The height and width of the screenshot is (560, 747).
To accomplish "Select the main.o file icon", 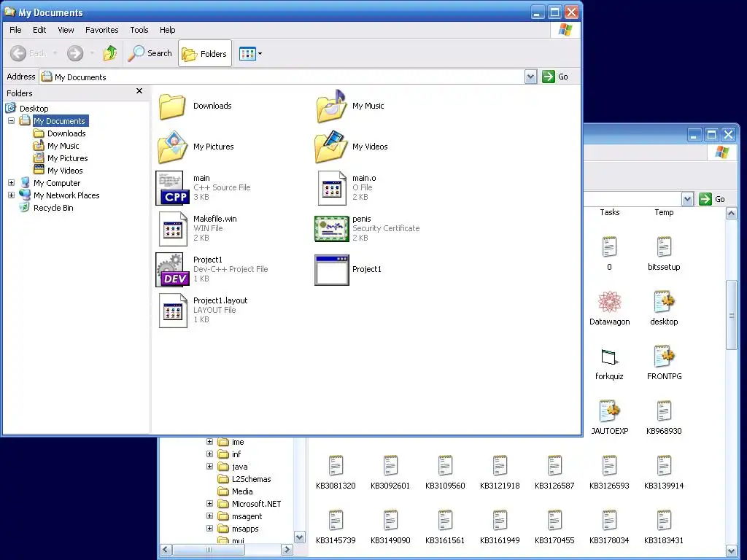I will click(332, 187).
